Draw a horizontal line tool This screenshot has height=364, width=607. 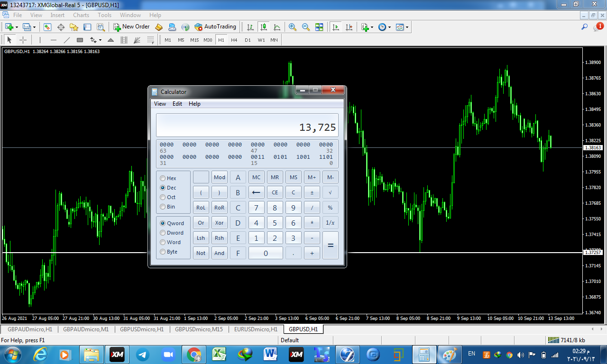53,40
